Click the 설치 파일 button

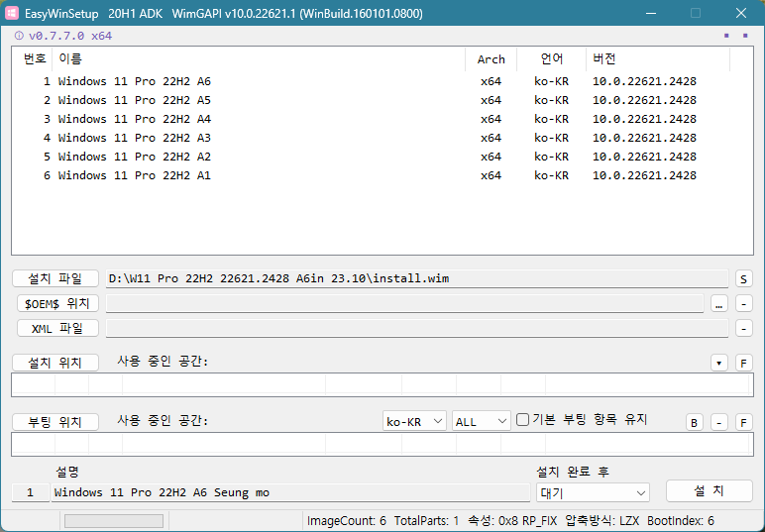tap(55, 278)
